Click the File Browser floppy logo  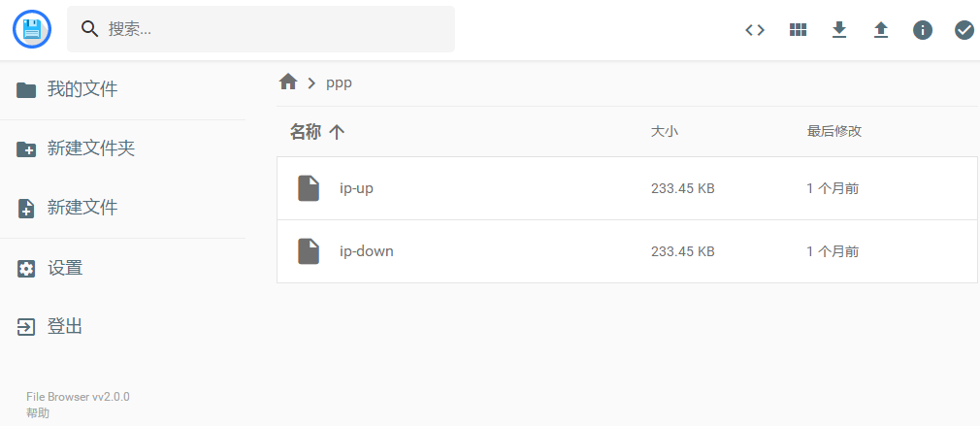coord(32,29)
